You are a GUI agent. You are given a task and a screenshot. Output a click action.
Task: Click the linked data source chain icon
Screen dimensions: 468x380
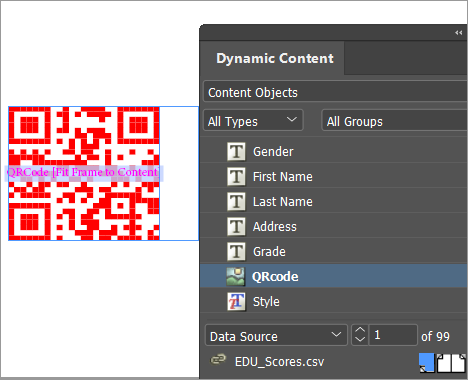click(218, 360)
